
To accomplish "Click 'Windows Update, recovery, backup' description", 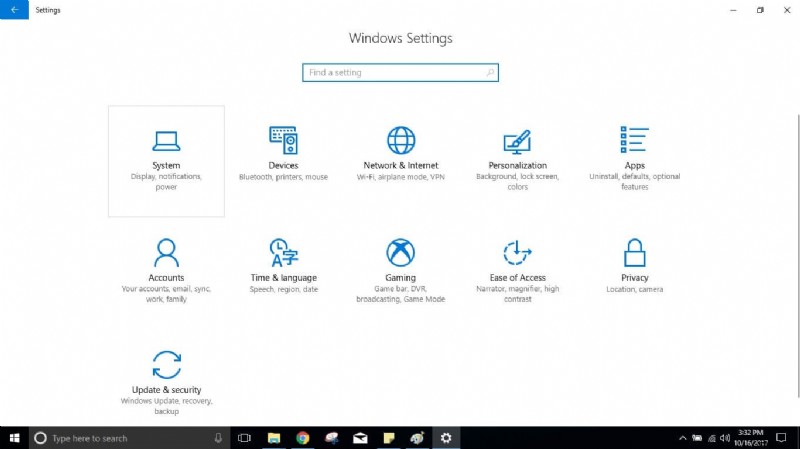I will click(167, 406).
